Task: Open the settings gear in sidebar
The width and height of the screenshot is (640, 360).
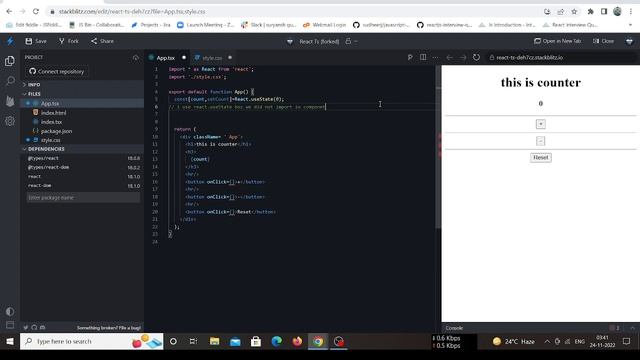Action: (10, 121)
